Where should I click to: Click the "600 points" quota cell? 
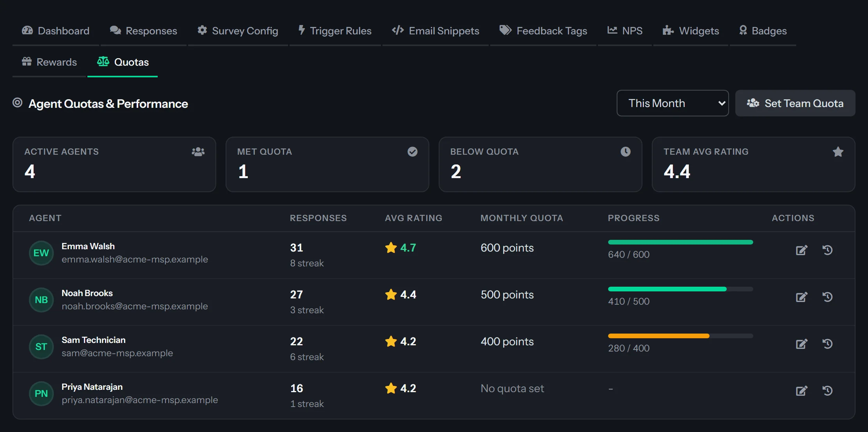(x=507, y=248)
